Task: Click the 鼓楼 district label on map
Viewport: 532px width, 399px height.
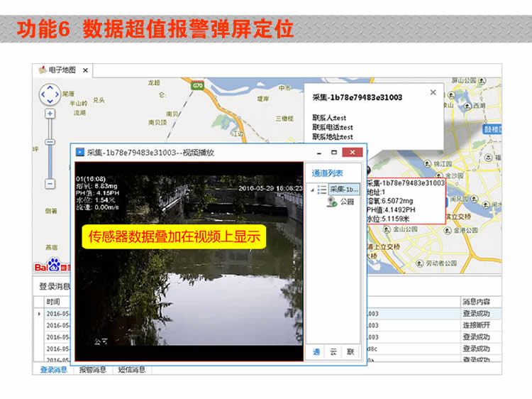Action: coord(492,129)
